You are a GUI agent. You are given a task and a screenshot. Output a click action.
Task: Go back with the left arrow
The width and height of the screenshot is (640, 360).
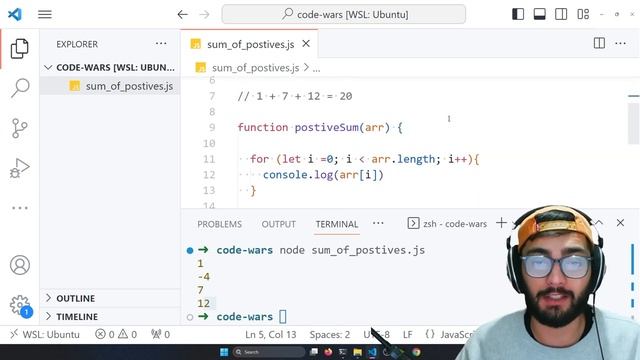click(x=182, y=15)
